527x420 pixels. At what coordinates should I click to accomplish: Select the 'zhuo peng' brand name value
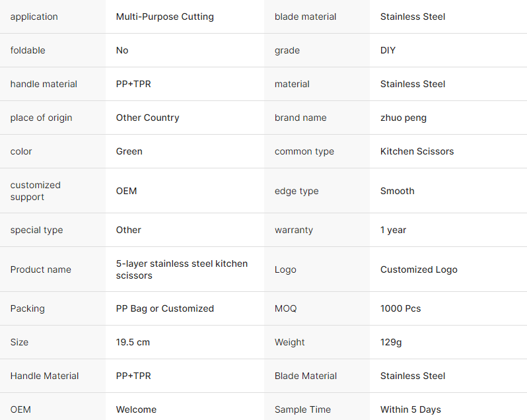[403, 118]
